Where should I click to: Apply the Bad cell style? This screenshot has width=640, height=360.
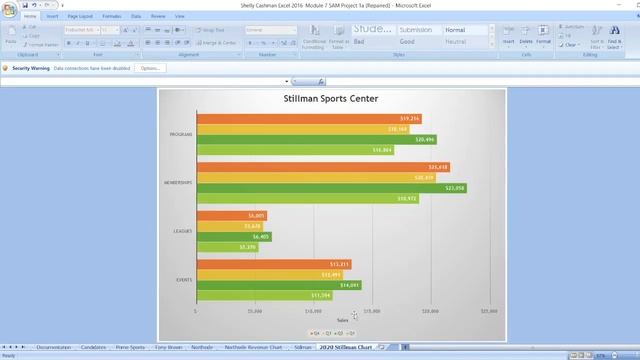[x=373, y=42]
